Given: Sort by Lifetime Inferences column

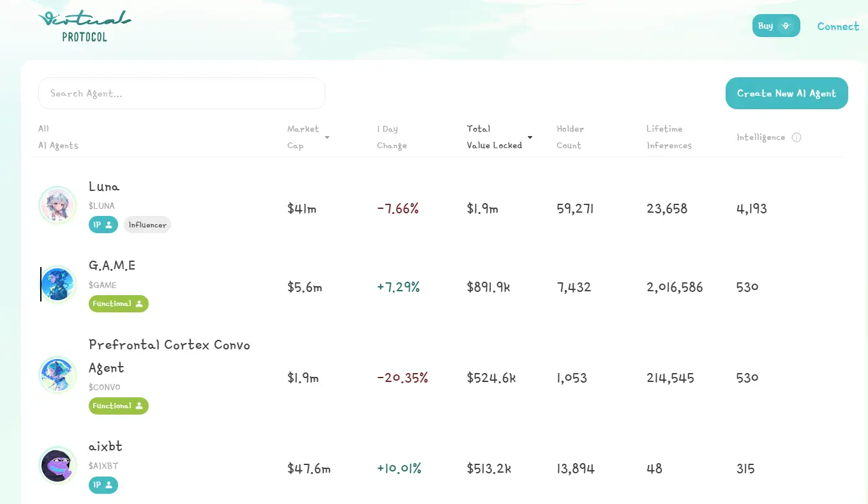Looking at the screenshot, I should 668,137.
